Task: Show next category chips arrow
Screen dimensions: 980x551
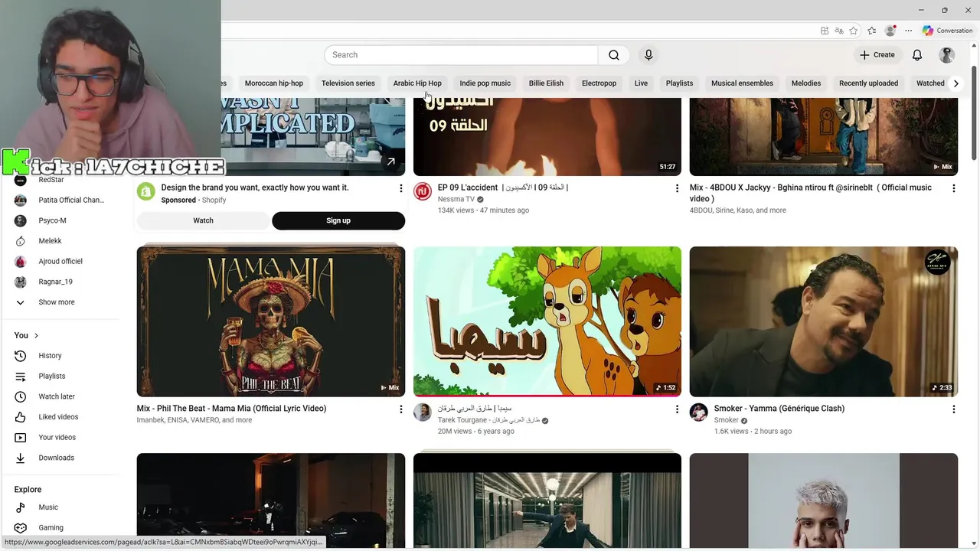Action: pos(955,83)
